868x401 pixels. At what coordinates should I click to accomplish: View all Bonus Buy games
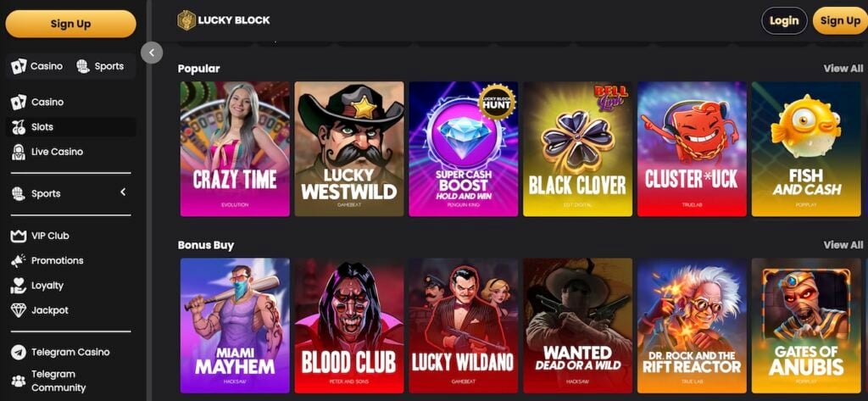click(x=843, y=245)
